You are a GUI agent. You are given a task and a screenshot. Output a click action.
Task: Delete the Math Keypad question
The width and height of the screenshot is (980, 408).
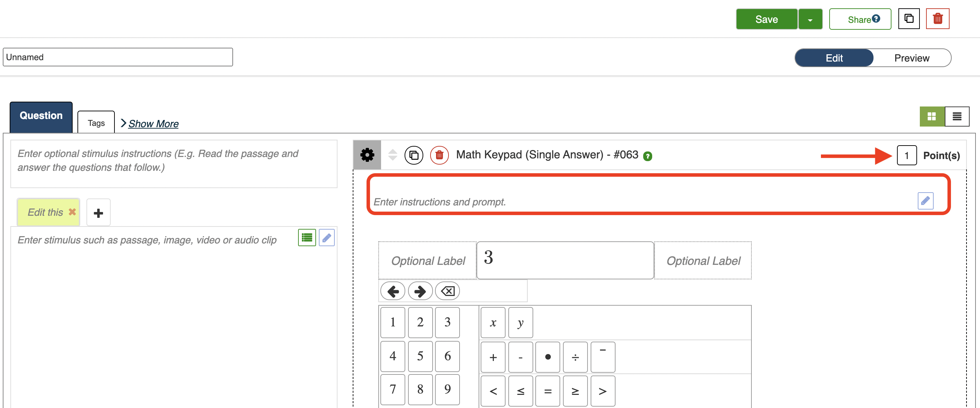click(439, 155)
